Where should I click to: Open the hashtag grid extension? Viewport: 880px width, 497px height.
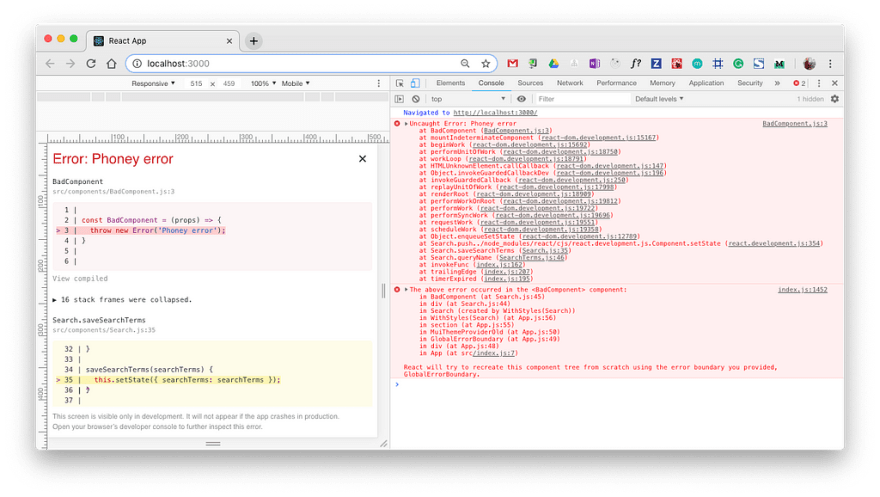[717, 63]
